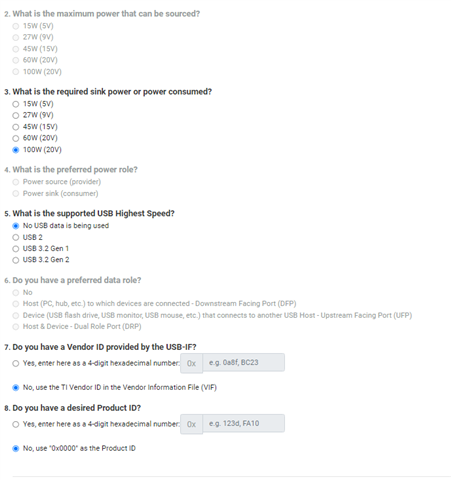451x480 pixels.
Task: Choose Power source (provider) role
Action: point(16,182)
